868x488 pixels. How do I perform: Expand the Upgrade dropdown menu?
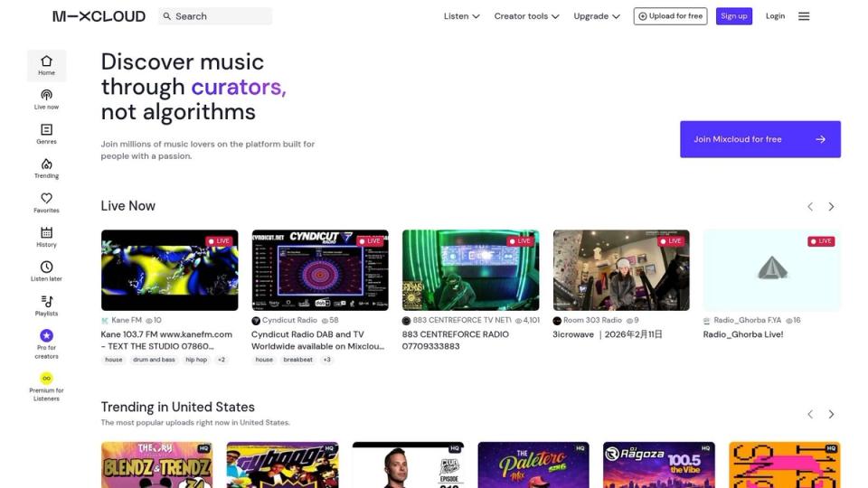click(597, 16)
